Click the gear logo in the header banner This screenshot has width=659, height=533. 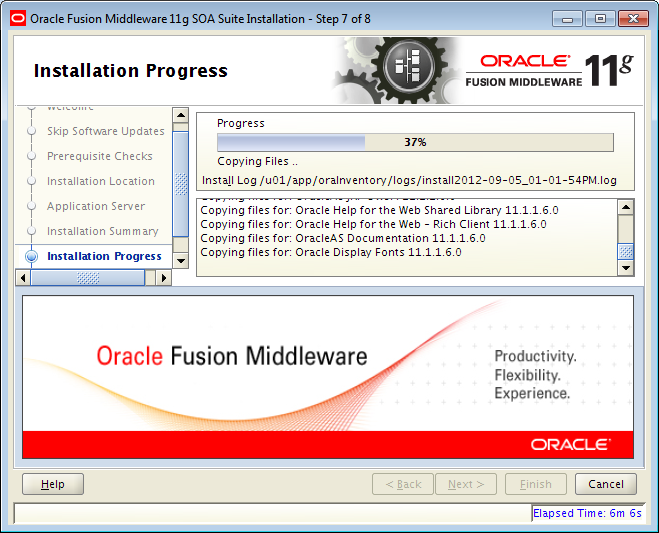(396, 70)
